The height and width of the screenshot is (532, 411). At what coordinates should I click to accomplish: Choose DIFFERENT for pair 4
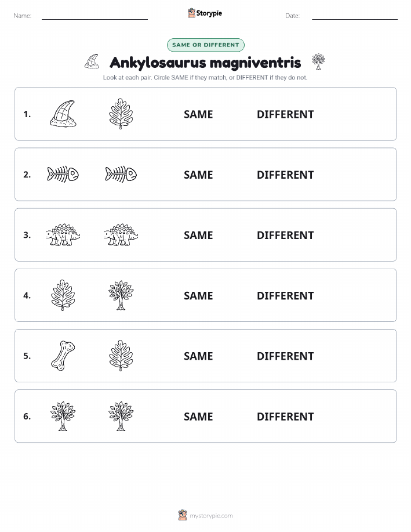tap(285, 295)
